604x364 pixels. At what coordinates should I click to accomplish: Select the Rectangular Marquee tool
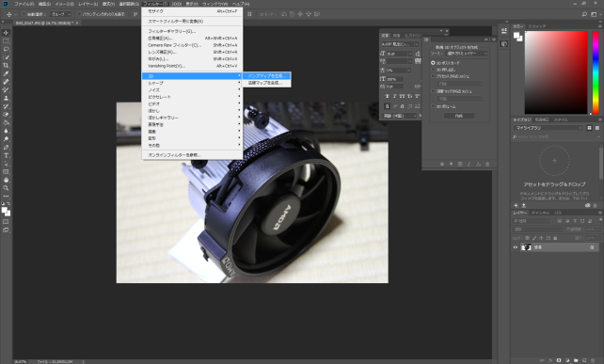tap(6, 40)
